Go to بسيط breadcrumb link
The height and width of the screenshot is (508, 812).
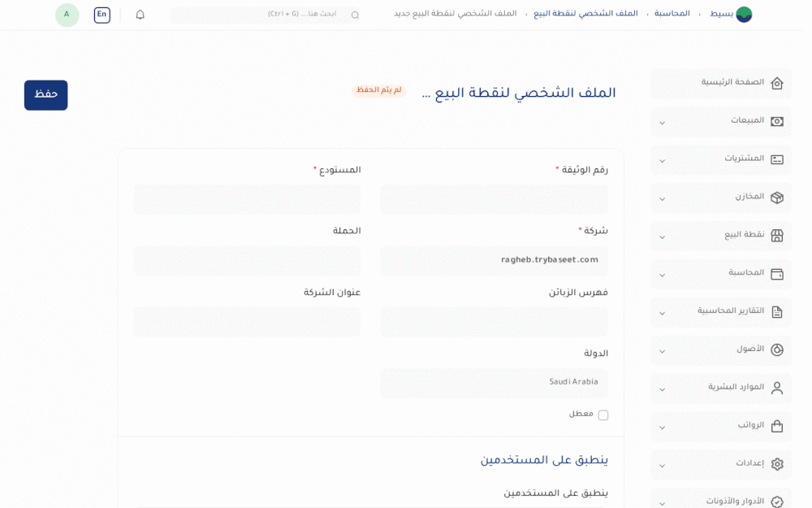[721, 14]
